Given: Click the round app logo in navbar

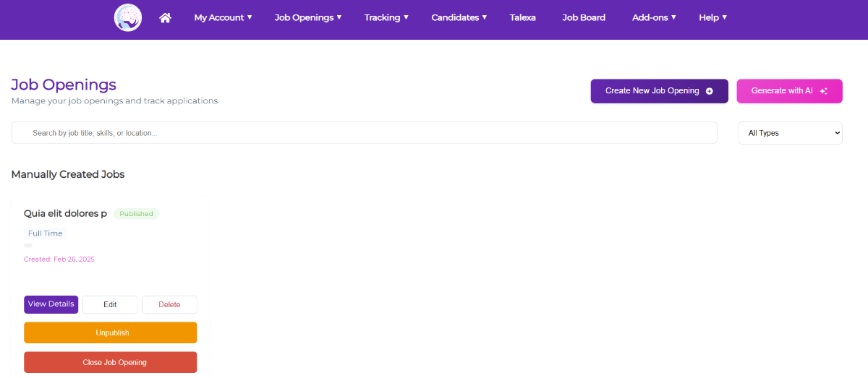Looking at the screenshot, I should click(x=128, y=17).
